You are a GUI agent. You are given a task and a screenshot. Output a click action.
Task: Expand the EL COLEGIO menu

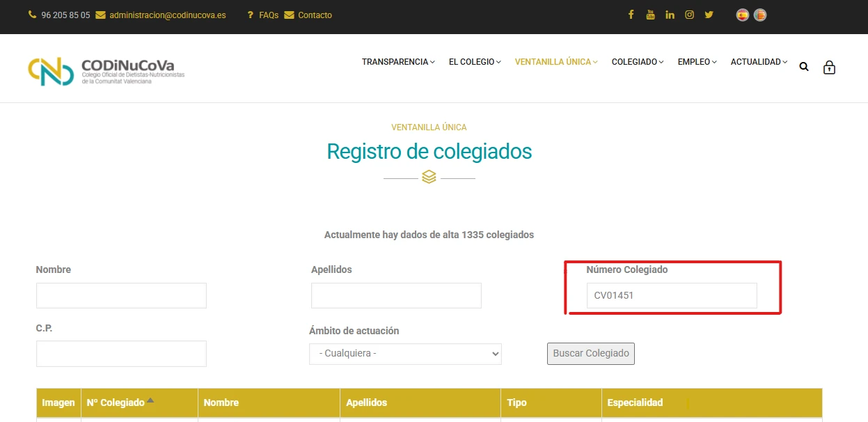pyautogui.click(x=475, y=62)
